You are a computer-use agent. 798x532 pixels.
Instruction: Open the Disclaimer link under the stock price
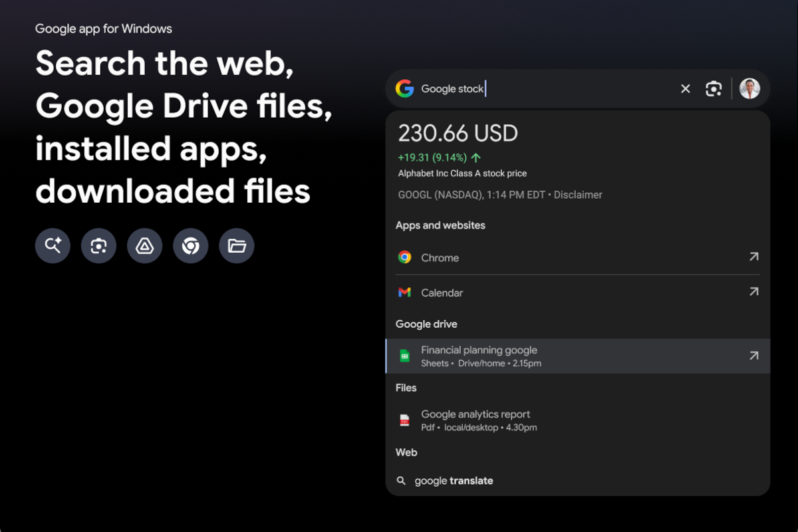pos(578,194)
